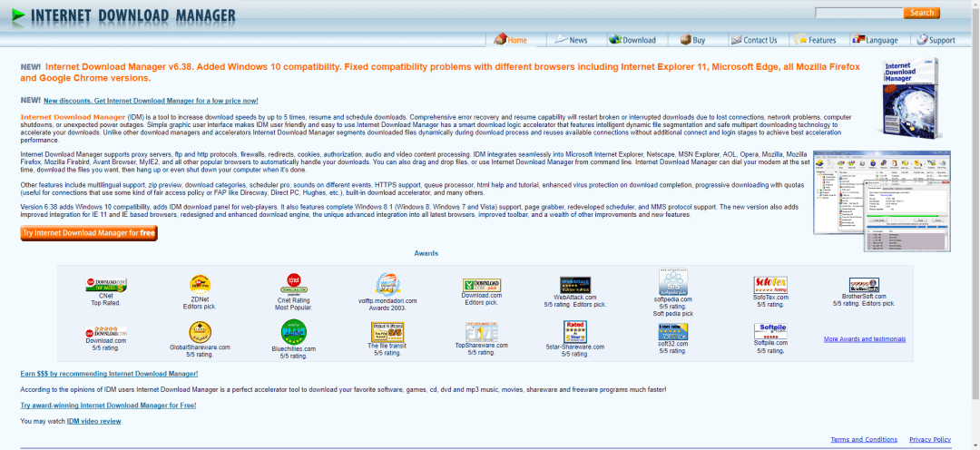Click the GlobalShareware.com award icon
980x450 pixels.
tap(200, 331)
